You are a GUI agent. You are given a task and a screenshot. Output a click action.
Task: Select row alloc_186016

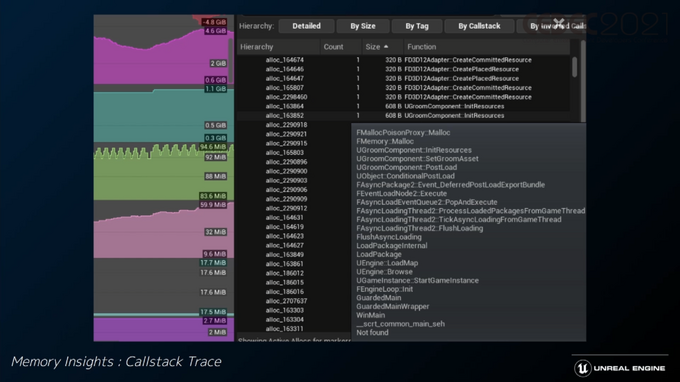[284, 292]
